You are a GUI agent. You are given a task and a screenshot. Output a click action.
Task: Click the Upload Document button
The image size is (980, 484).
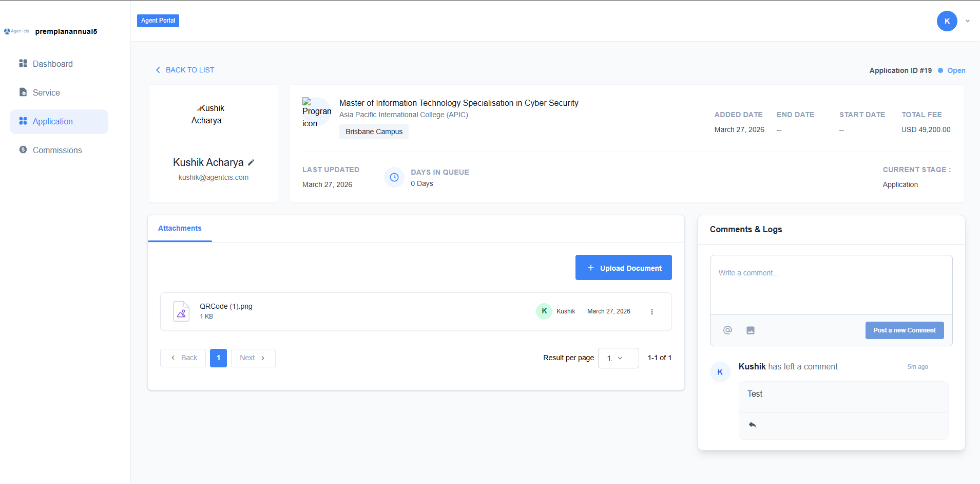point(624,268)
